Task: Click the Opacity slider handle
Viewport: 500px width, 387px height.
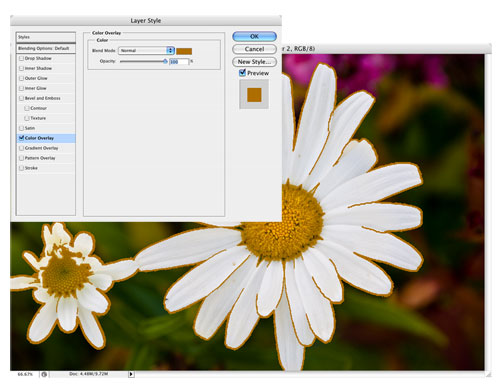Action: point(165,61)
